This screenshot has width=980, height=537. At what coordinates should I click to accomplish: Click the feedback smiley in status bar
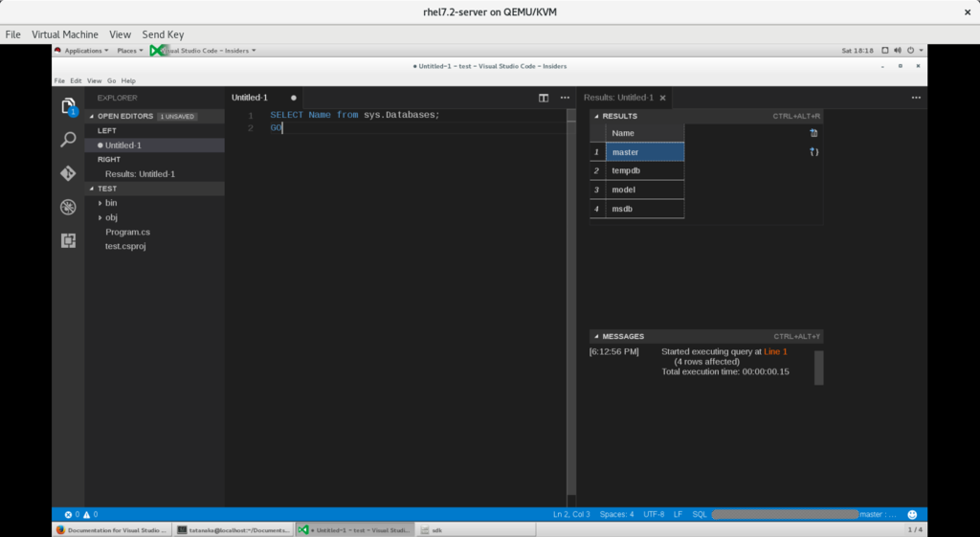[x=912, y=514]
